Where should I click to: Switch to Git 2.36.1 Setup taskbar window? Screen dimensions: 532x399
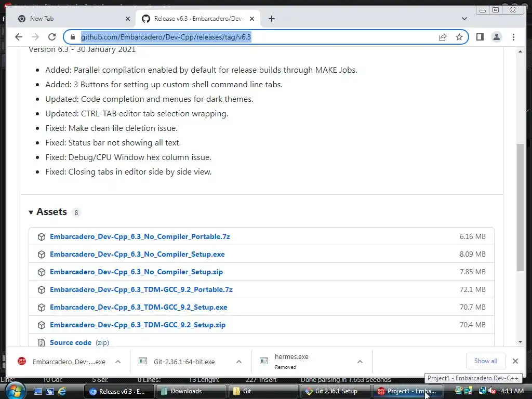[336, 391]
